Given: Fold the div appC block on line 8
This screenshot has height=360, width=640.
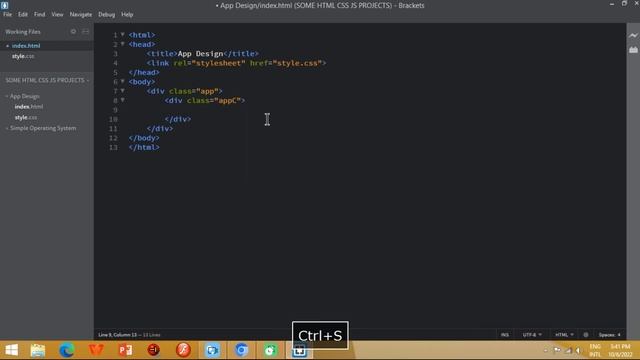Looking at the screenshot, I should [122, 100].
